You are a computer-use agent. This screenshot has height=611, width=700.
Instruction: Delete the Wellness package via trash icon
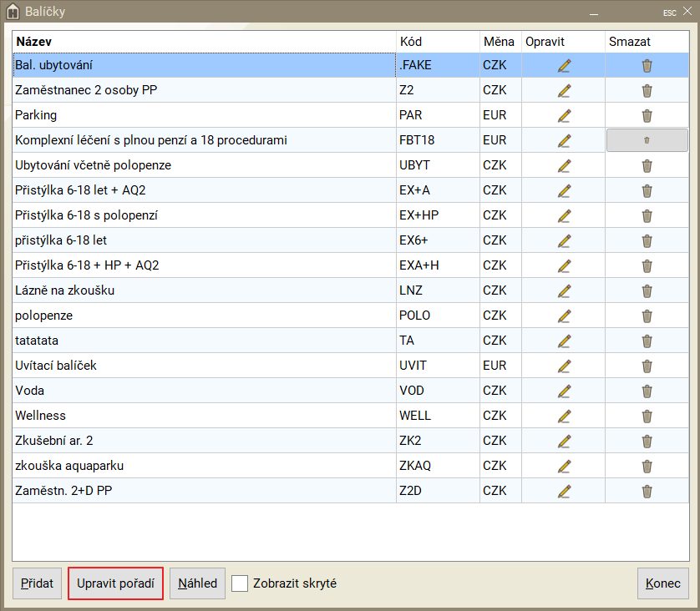pos(647,416)
